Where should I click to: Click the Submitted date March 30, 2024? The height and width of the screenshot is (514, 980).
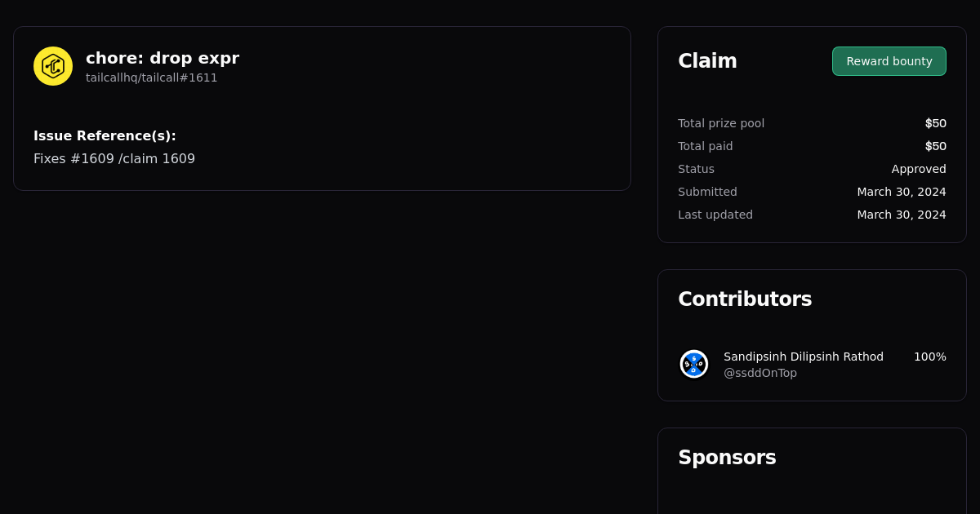[x=901, y=192]
